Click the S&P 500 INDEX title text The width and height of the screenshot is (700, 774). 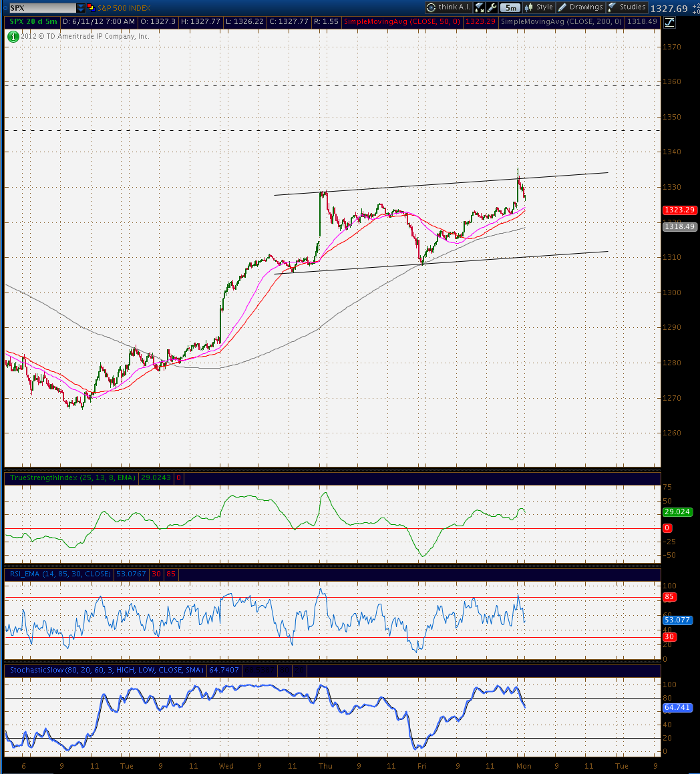point(124,8)
